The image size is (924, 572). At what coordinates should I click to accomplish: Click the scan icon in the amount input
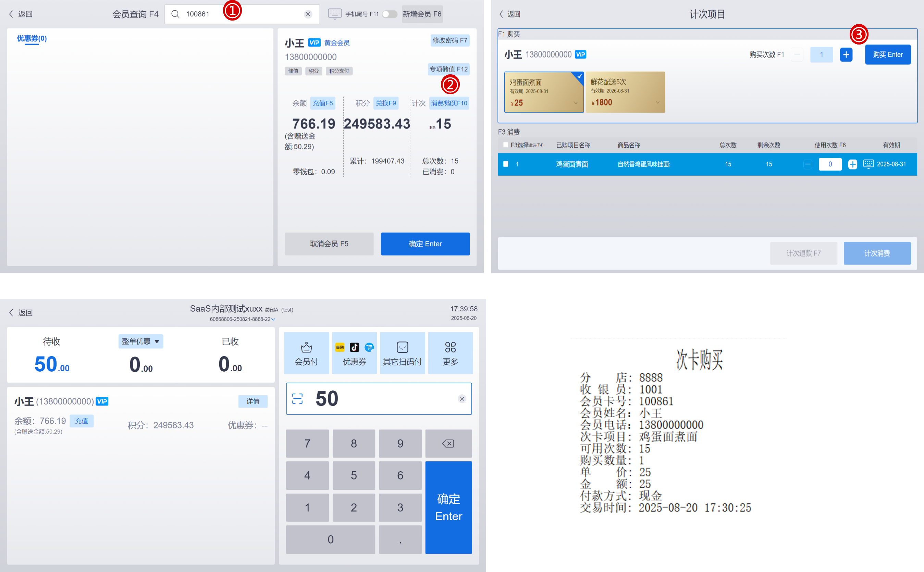(297, 398)
